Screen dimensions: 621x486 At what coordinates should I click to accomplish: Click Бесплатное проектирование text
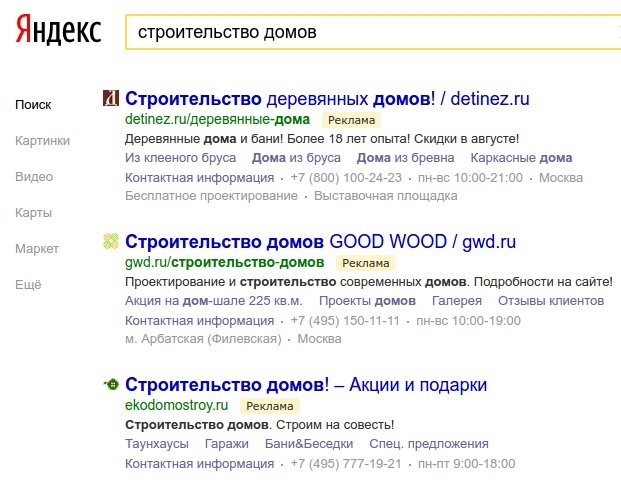(211, 196)
